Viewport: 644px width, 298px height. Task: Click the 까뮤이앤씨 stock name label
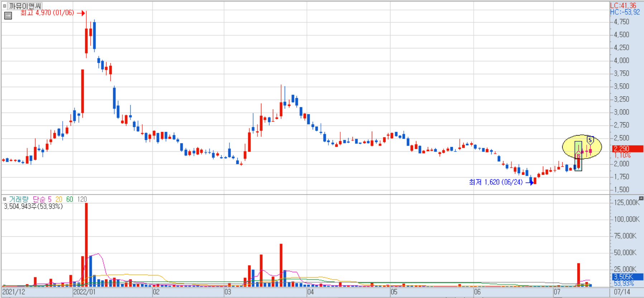click(x=25, y=6)
